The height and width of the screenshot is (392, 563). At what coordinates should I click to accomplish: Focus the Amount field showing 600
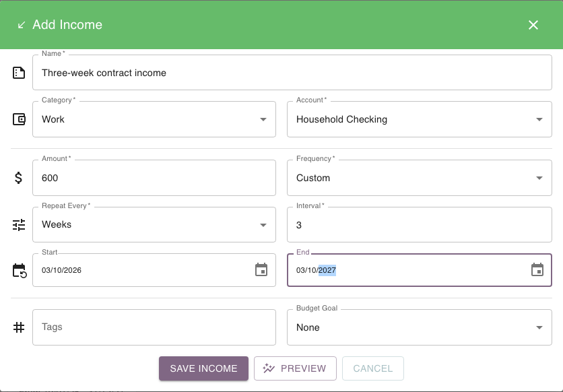pyautogui.click(x=154, y=178)
